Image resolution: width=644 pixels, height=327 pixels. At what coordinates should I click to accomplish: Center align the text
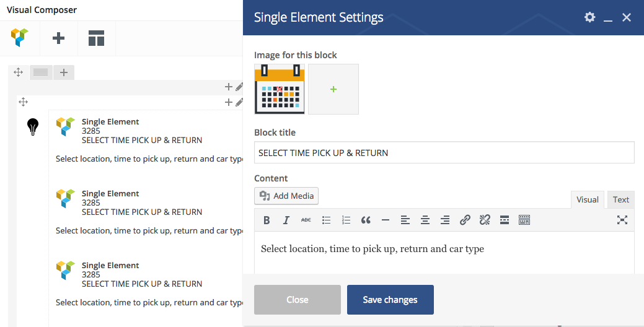[425, 220]
